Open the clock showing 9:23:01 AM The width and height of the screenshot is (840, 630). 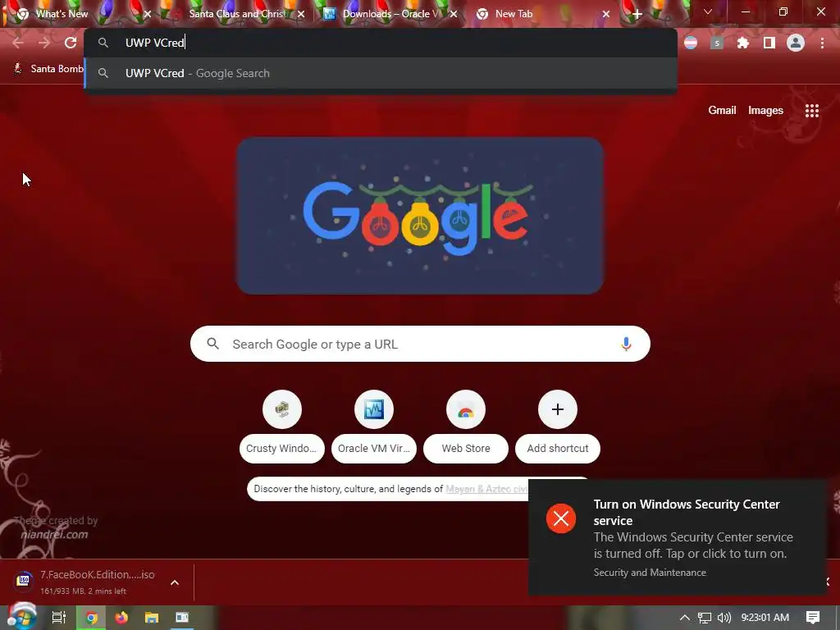[x=765, y=618]
